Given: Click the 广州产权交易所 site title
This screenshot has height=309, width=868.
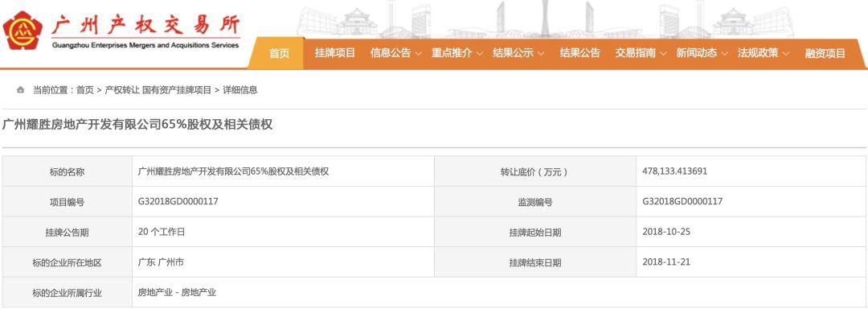Looking at the screenshot, I should 145,25.
